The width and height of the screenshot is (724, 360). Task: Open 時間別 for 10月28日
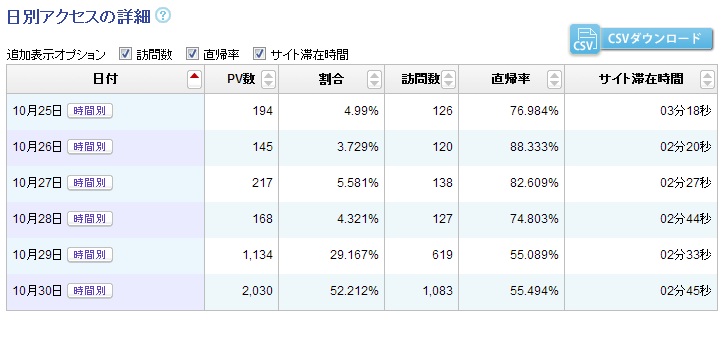click(x=90, y=218)
